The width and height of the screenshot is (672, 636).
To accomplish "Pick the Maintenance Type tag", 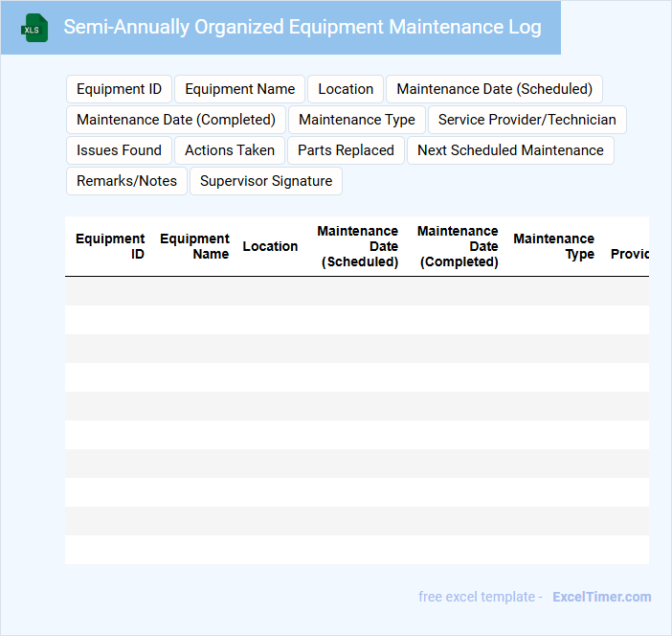I will 357,120.
